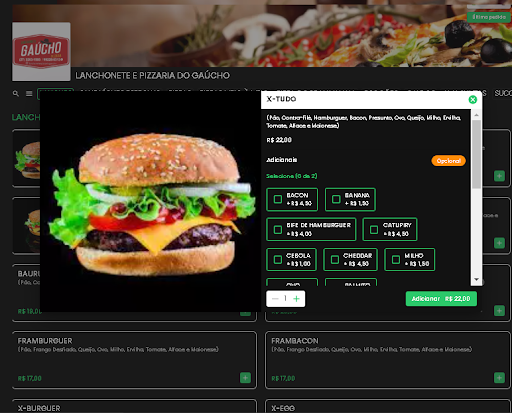Check the CATUPIRY additional option

click(x=374, y=229)
